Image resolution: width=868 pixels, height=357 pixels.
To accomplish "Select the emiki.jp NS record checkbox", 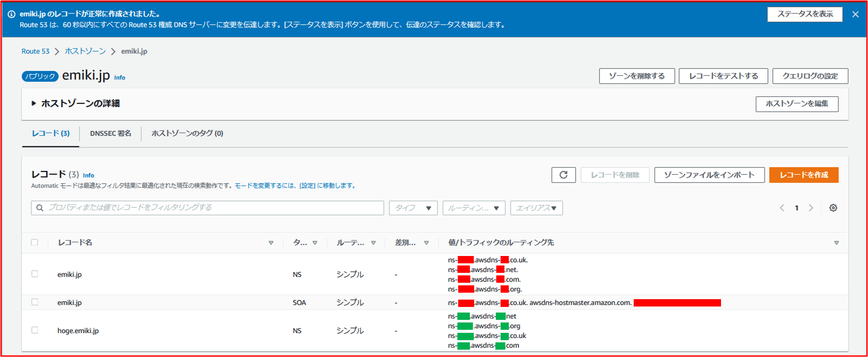I will pyautogui.click(x=35, y=274).
